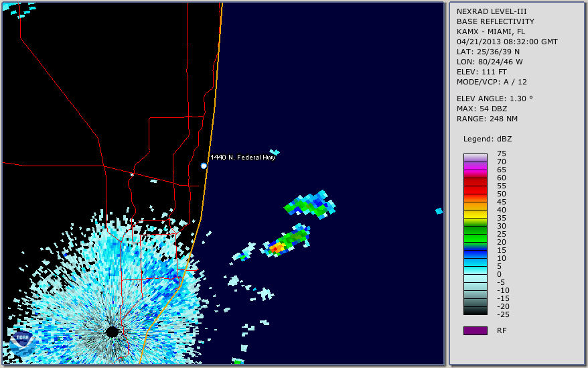Image resolution: width=588 pixels, height=368 pixels.
Task: Click the NOAA logo on the map
Action: pos(21,343)
